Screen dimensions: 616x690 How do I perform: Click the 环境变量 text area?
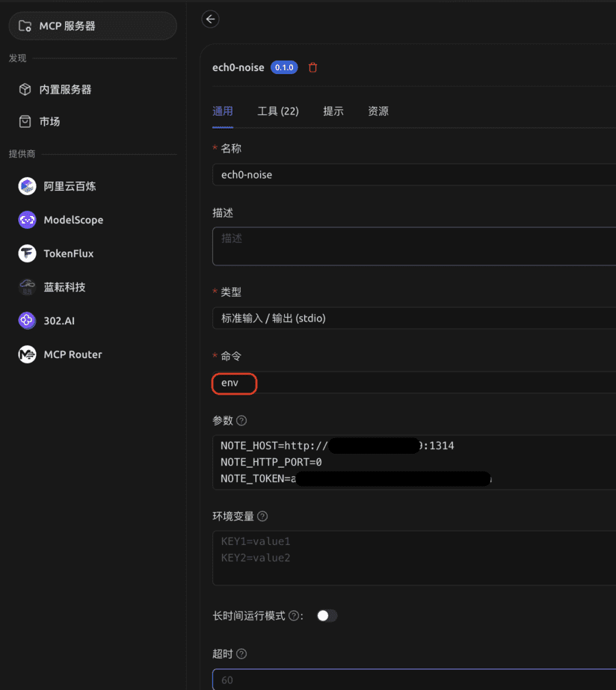(x=414, y=558)
